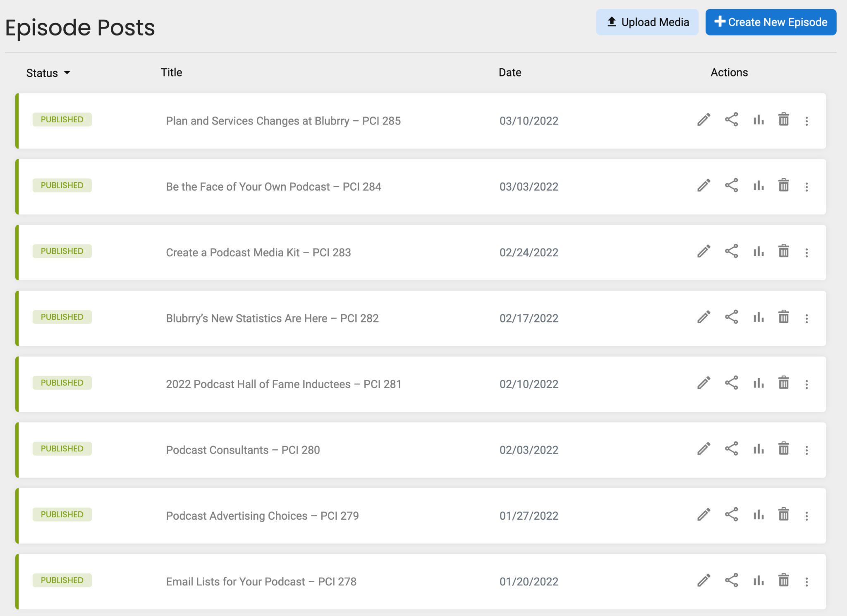Viewport: 847px width, 616px height.
Task: Share the "Podcast Consultants – PCI 280" episode
Action: coord(731,449)
